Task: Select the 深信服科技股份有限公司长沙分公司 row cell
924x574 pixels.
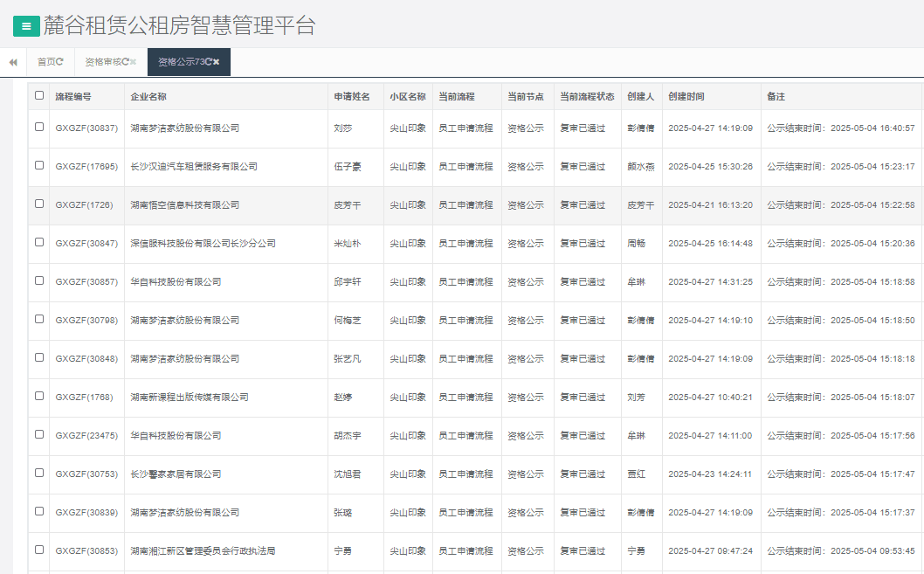Action: tap(203, 243)
